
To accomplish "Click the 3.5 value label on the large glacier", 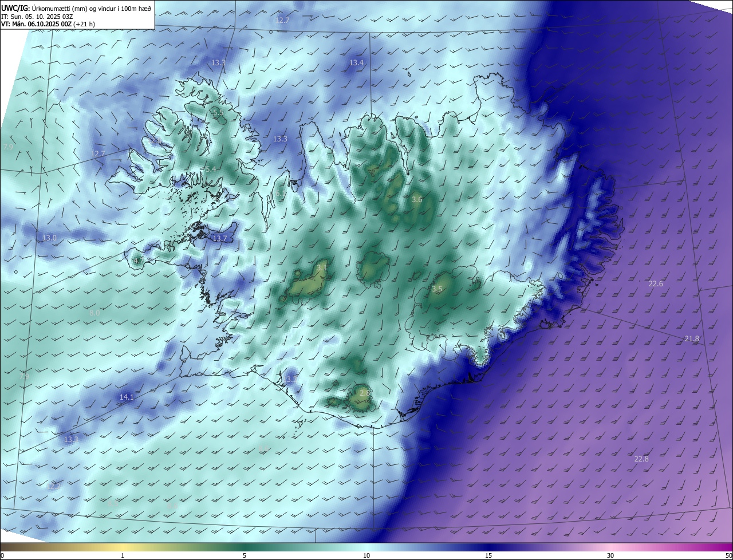I will 437,289.
